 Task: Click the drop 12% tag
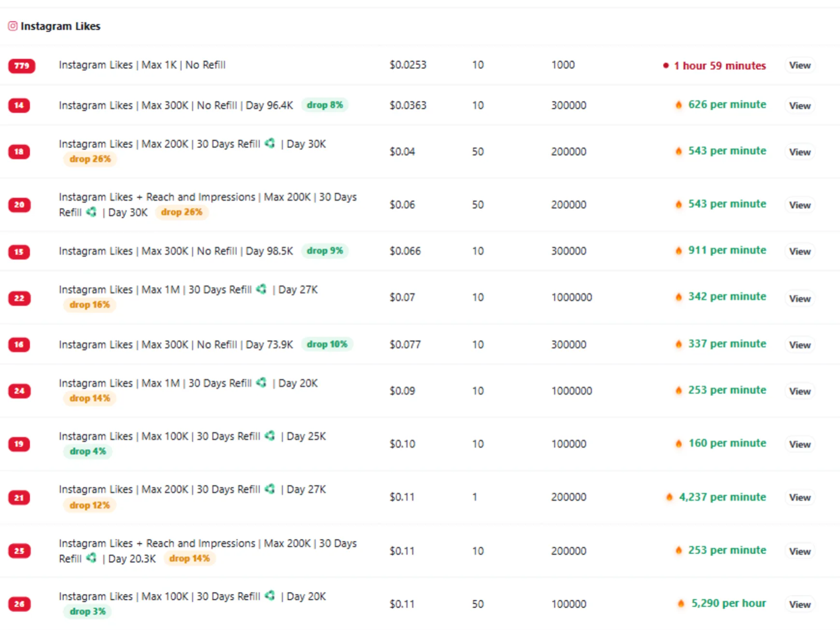pos(90,505)
